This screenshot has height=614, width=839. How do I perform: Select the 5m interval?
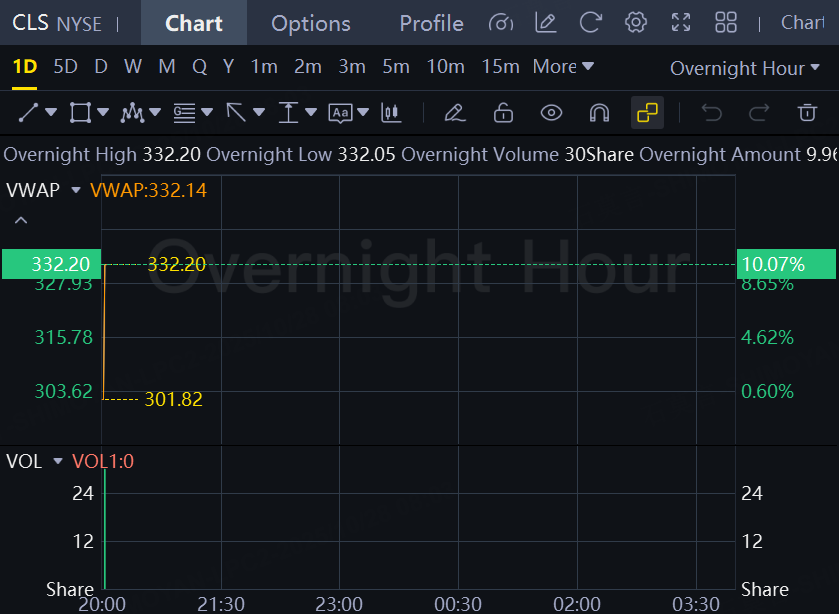(396, 66)
